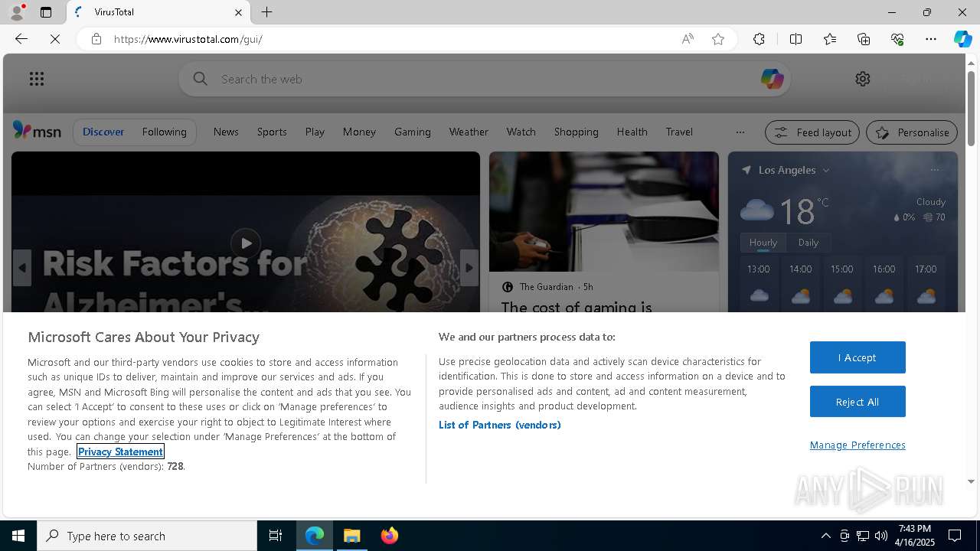Open Manage Preferences link

coord(857,445)
